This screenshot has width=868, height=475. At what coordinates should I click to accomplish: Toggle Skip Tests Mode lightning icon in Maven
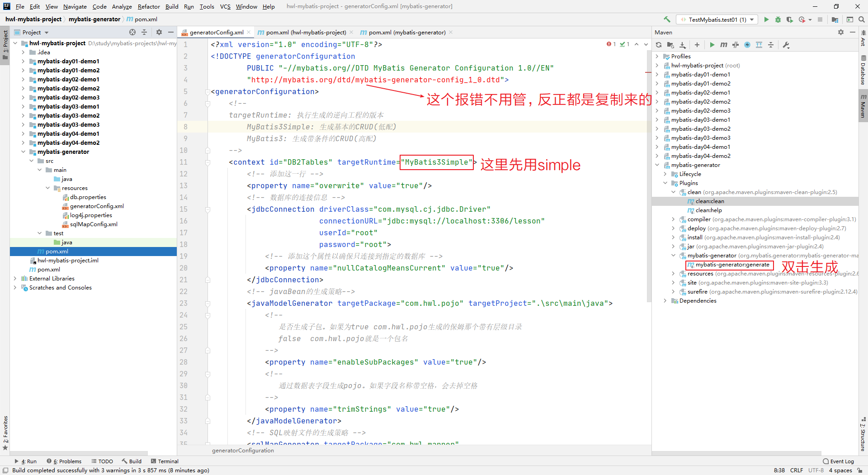(747, 45)
